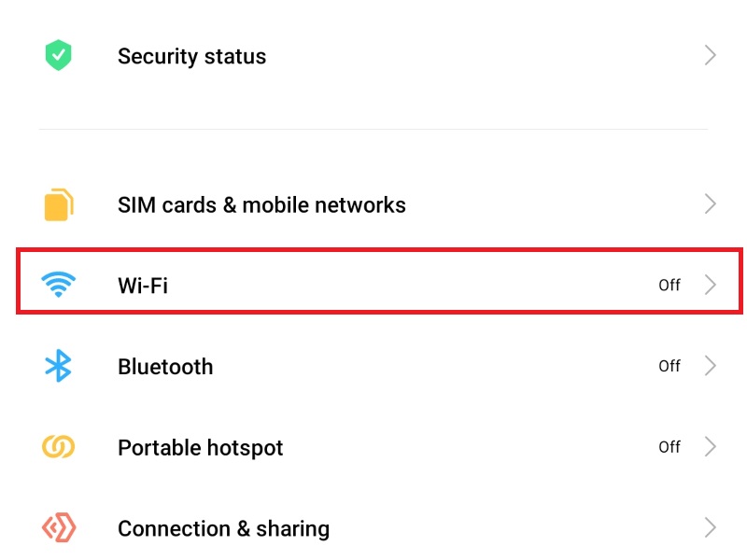Go to Bluetooth settings label

[x=165, y=367]
